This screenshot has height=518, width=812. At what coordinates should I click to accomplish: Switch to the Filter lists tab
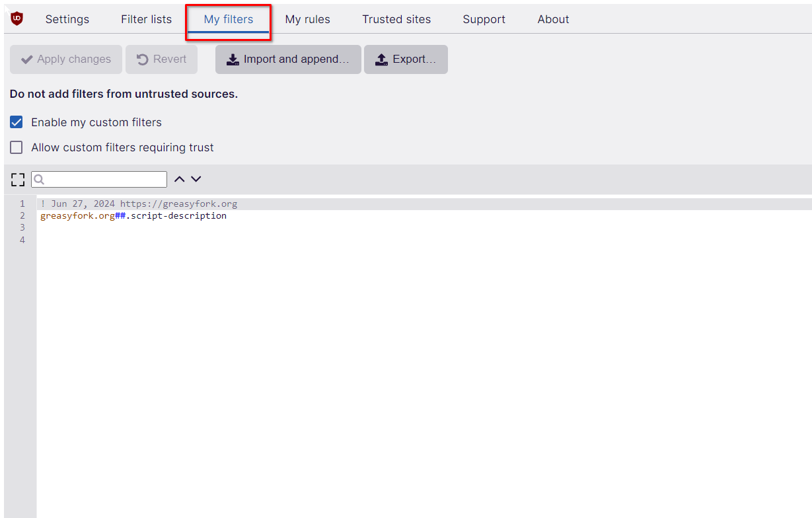point(146,19)
